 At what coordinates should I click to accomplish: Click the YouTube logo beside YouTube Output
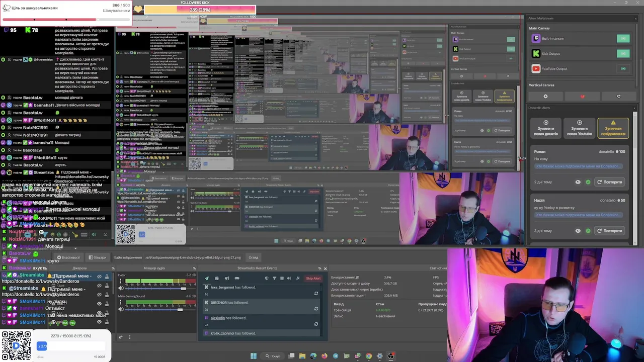point(536,69)
